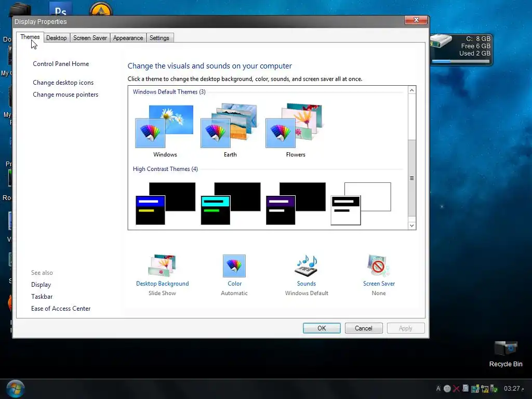This screenshot has height=399, width=532.
Task: Click the Slide Show text under Desktop Background
Action: 162,293
